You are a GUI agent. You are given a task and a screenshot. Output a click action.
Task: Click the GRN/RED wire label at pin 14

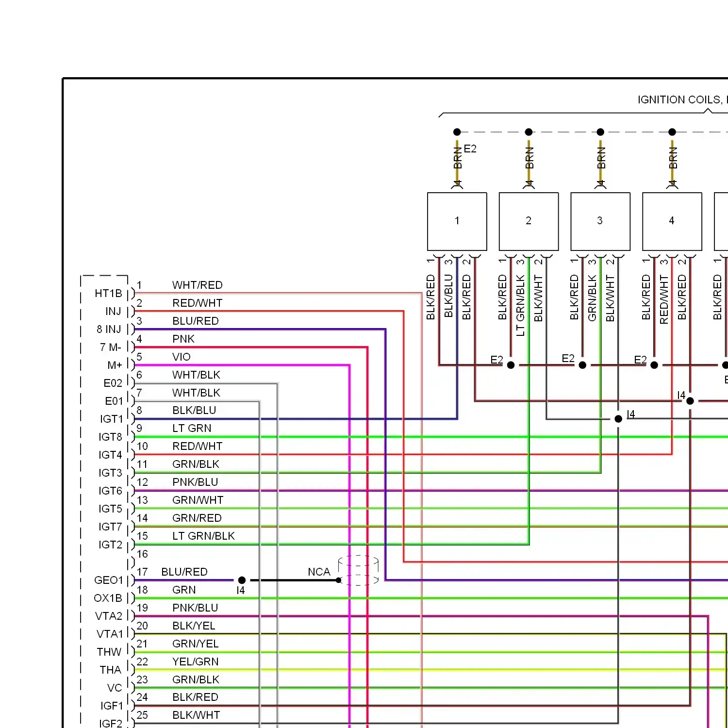pyautogui.click(x=197, y=518)
